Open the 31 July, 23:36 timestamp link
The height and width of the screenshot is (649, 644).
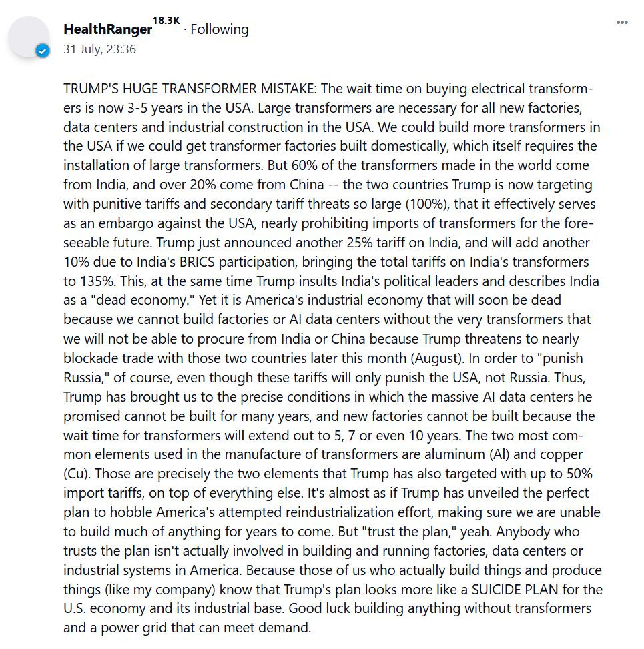[x=99, y=49]
